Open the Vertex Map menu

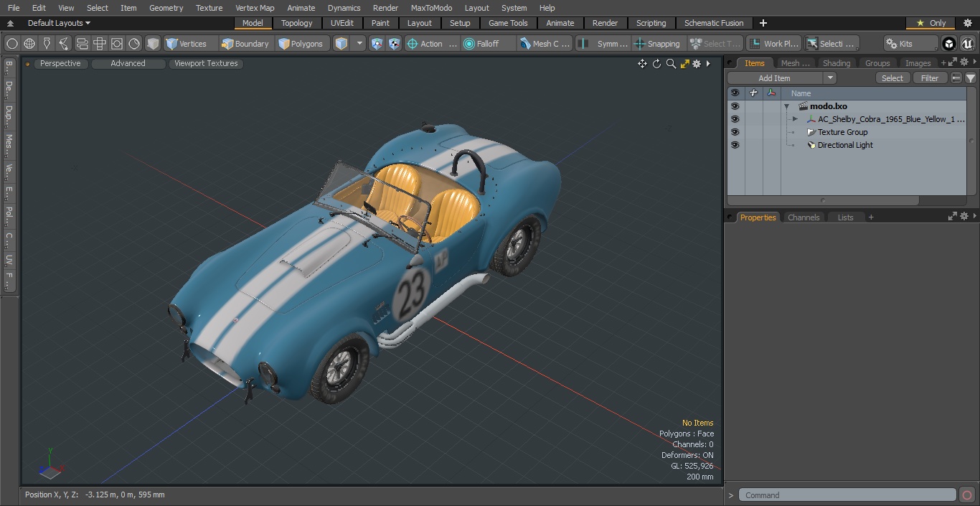tap(255, 8)
